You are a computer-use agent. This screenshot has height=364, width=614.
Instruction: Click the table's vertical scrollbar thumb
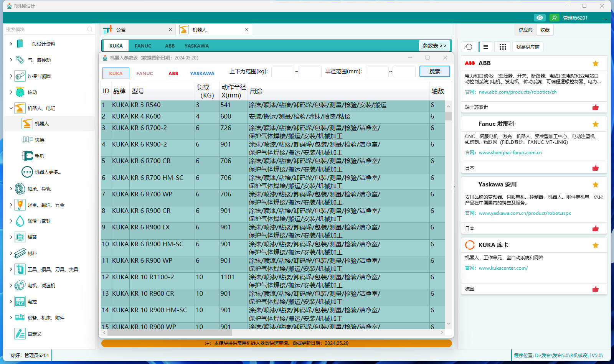coord(448,116)
